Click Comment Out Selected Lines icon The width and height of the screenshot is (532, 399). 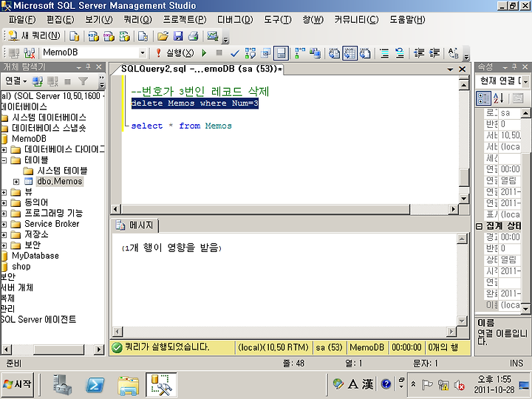tap(384, 53)
